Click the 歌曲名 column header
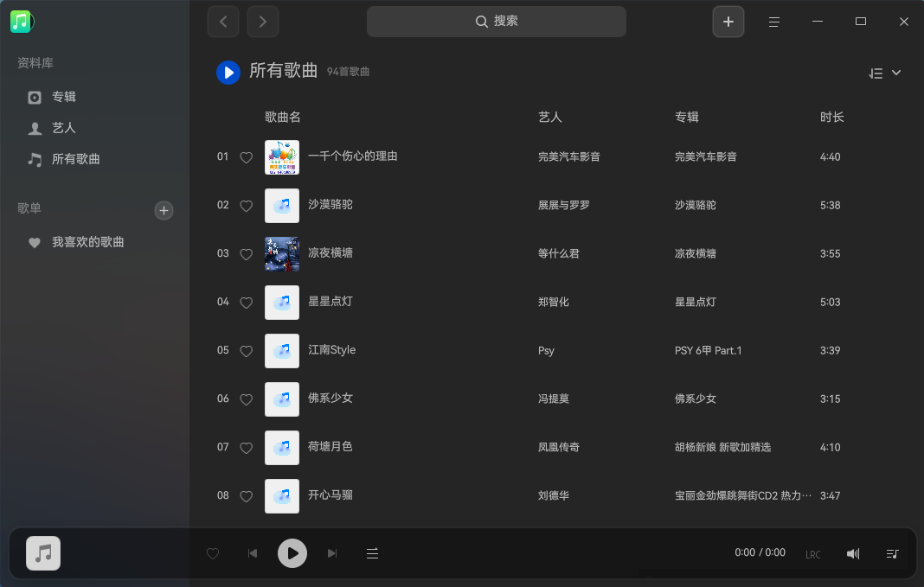924x587 pixels. (283, 118)
